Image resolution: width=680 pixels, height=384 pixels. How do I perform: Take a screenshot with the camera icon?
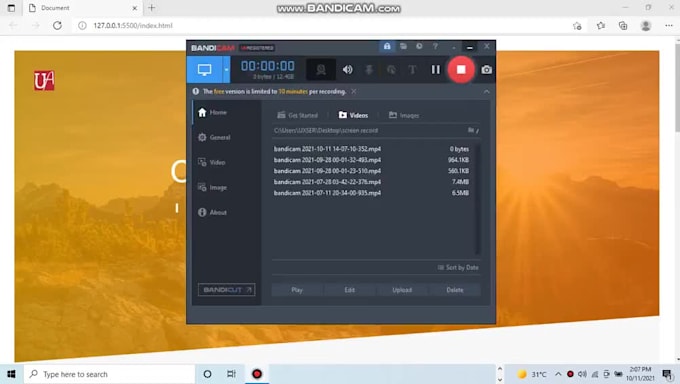coord(487,69)
